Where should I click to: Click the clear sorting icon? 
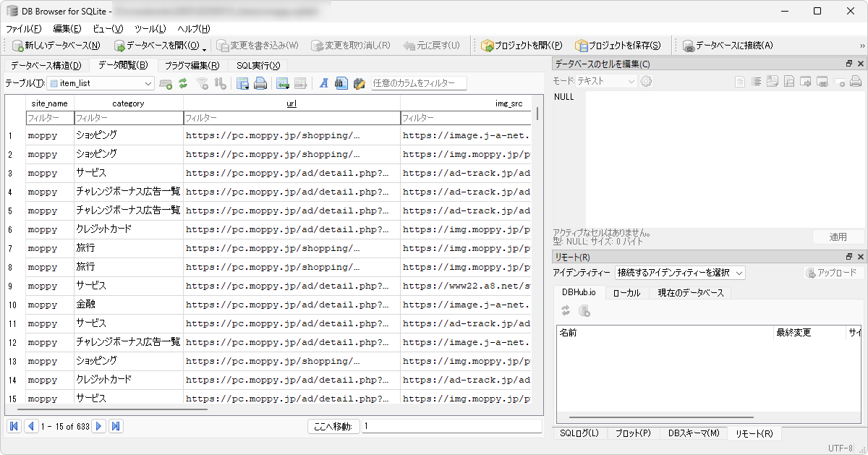pos(220,84)
